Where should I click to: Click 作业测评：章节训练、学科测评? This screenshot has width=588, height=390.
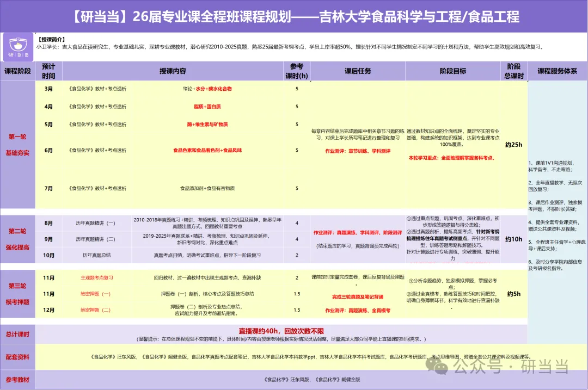358,151
